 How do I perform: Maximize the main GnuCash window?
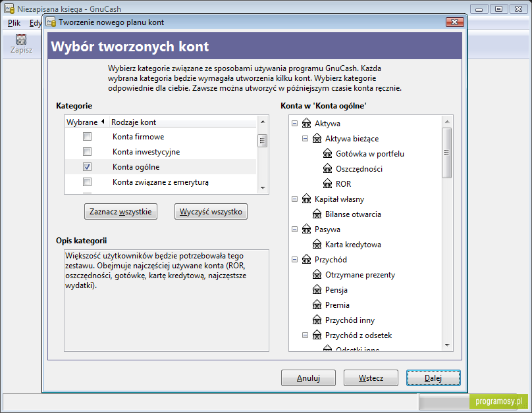point(499,9)
